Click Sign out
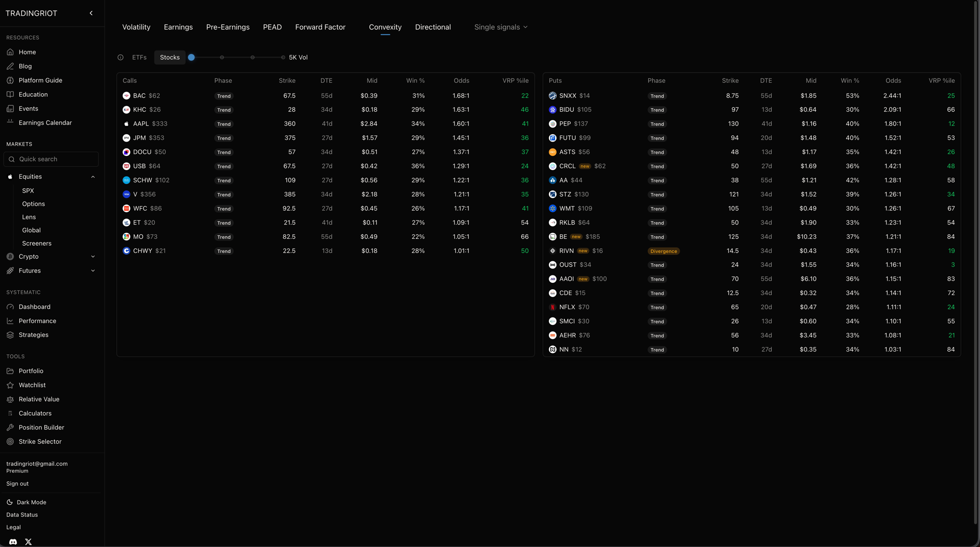This screenshot has width=980, height=547. tap(18, 484)
